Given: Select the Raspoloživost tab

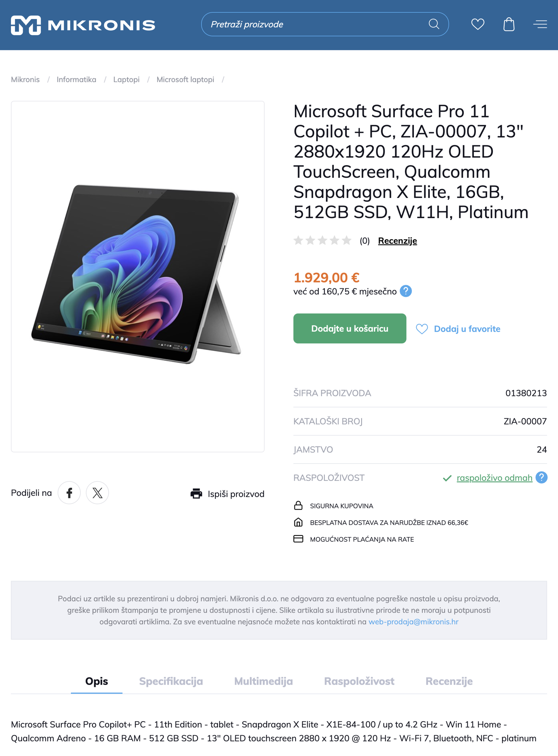Looking at the screenshot, I should click(359, 681).
